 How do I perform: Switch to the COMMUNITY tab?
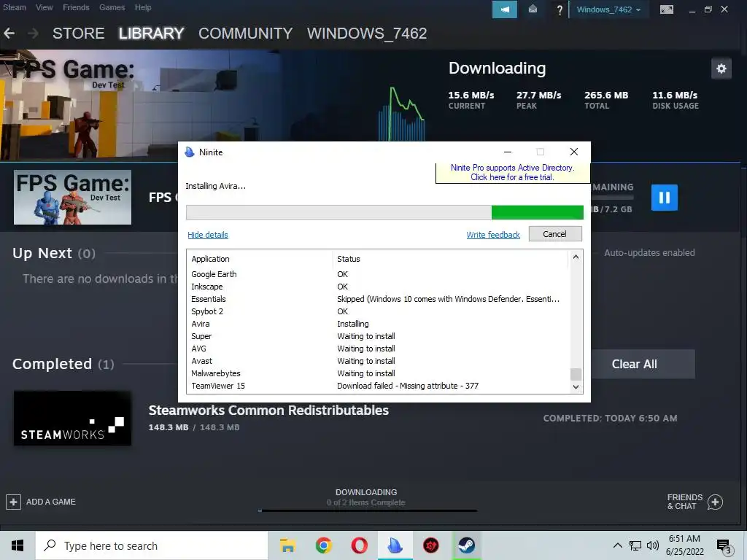pyautogui.click(x=245, y=34)
